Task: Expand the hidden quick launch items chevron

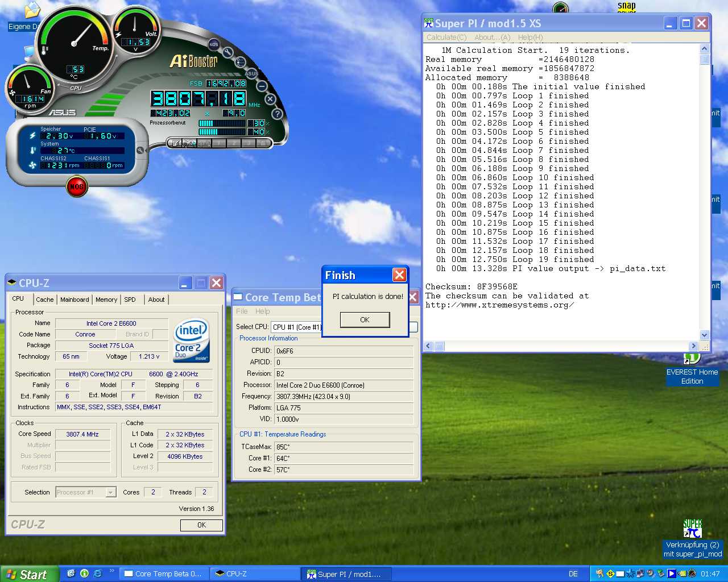Action: 111,571
